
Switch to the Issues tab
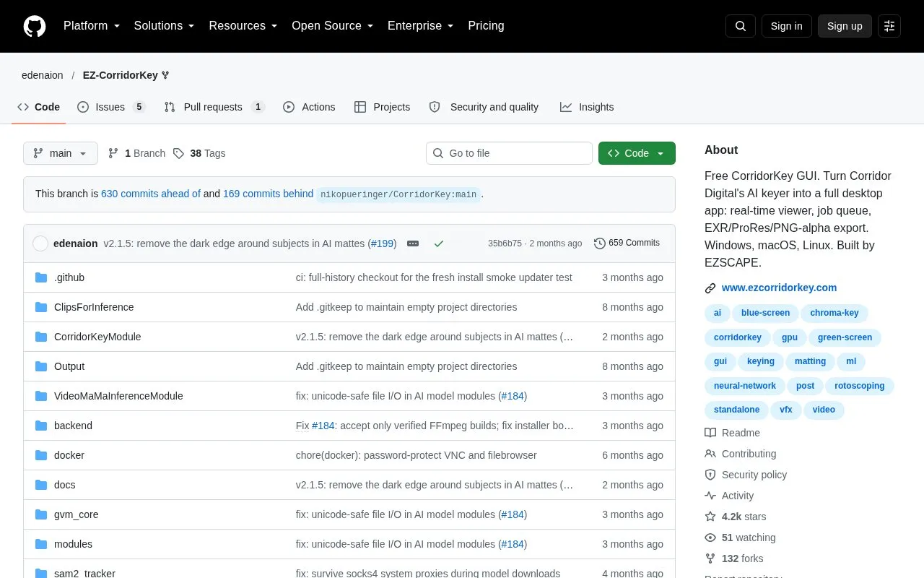click(111, 107)
